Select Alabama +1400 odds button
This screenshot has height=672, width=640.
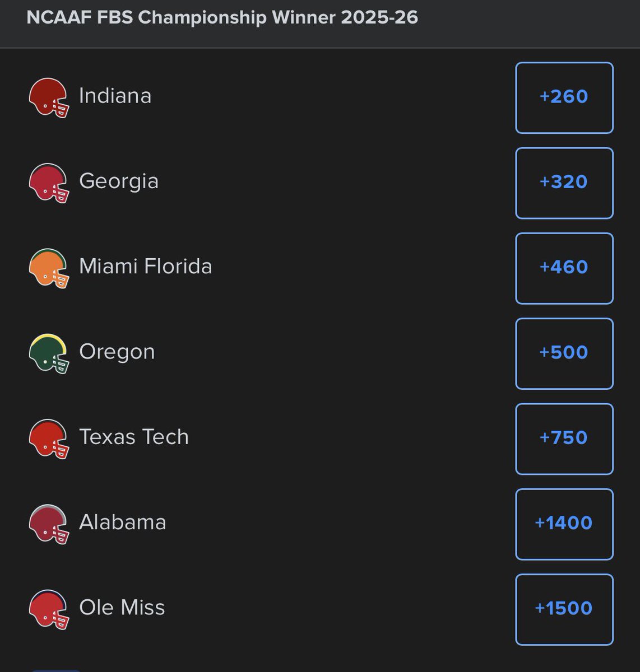point(564,524)
